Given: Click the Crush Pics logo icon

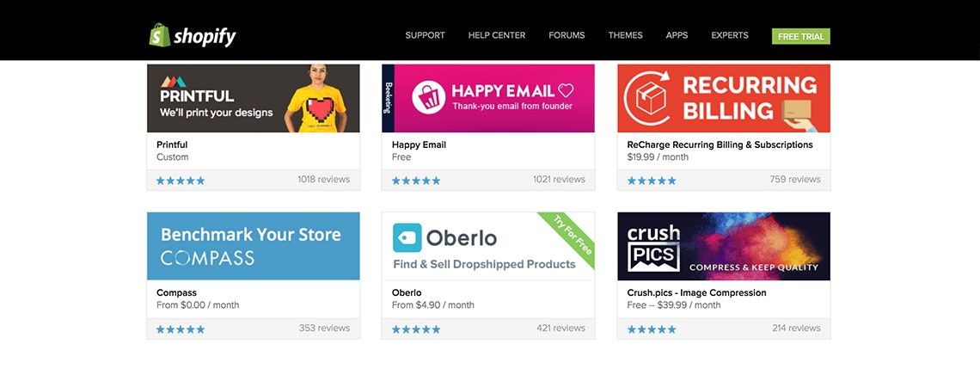Looking at the screenshot, I should (653, 246).
